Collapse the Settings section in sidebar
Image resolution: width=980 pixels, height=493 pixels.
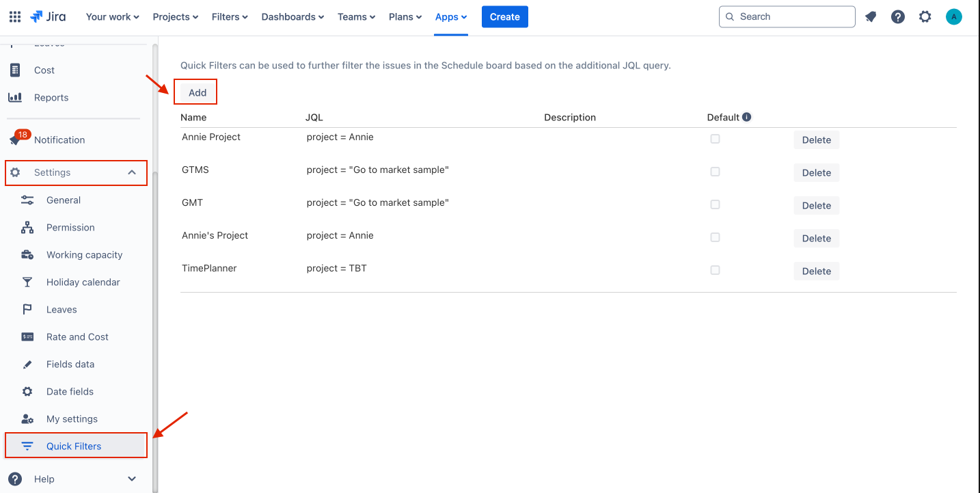pyautogui.click(x=132, y=173)
